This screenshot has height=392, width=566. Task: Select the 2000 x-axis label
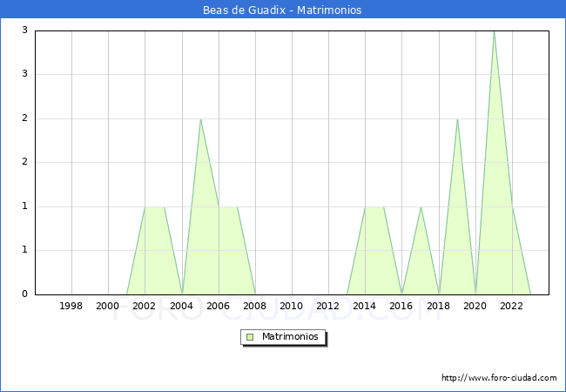tap(108, 306)
